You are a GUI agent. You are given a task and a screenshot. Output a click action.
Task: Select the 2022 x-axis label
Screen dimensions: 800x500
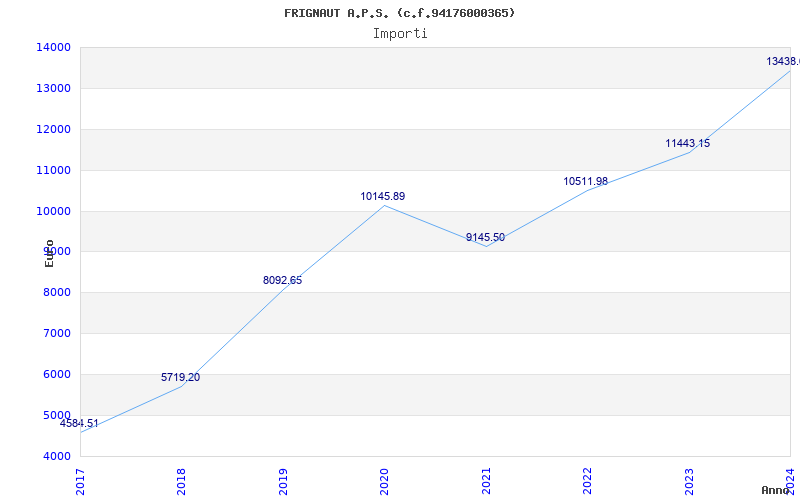click(x=587, y=480)
